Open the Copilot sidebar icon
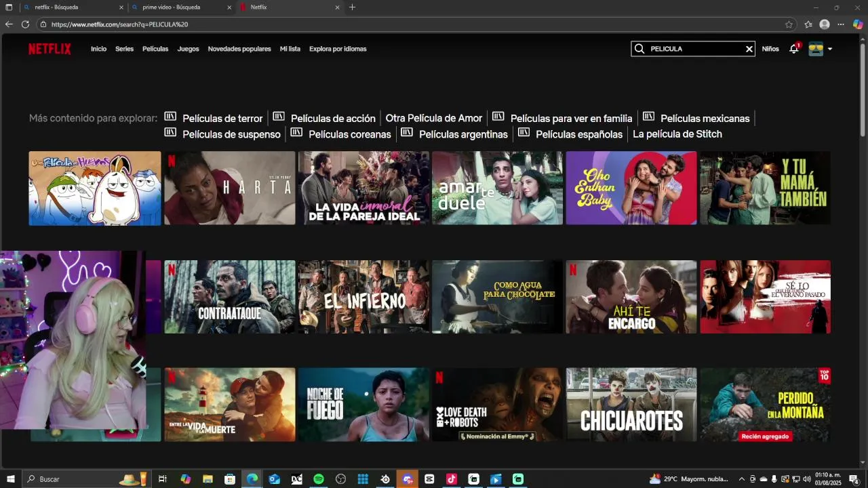The image size is (868, 488). click(858, 24)
